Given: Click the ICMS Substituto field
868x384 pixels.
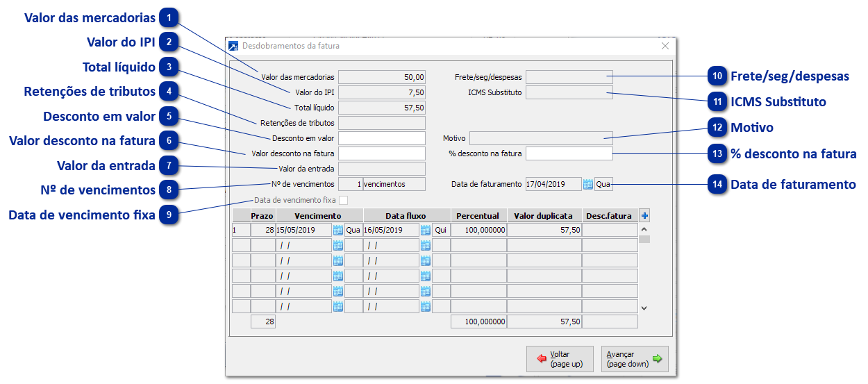Looking at the screenshot, I should tap(569, 92).
